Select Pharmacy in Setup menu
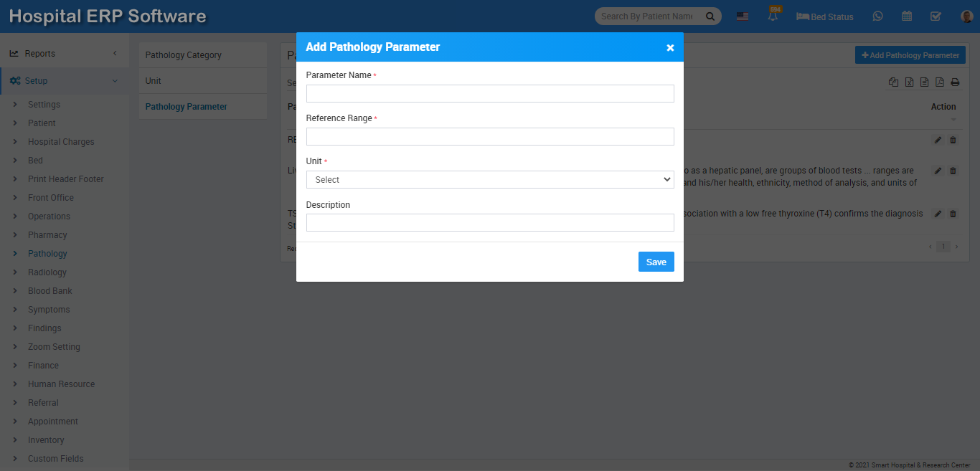This screenshot has width=980, height=471. [x=47, y=235]
